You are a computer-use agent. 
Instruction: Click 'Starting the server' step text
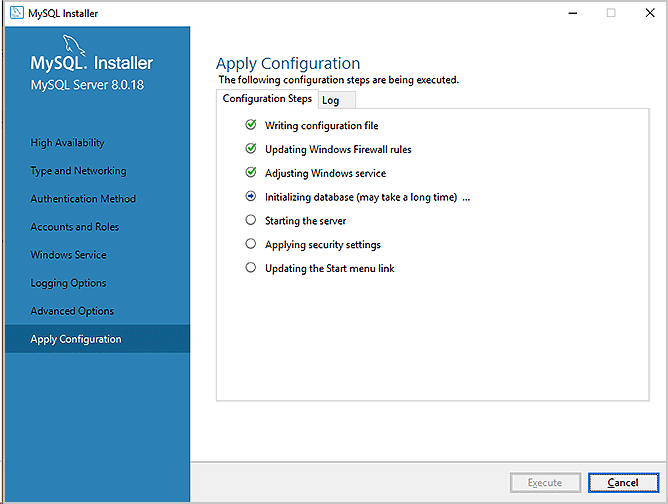tap(305, 221)
